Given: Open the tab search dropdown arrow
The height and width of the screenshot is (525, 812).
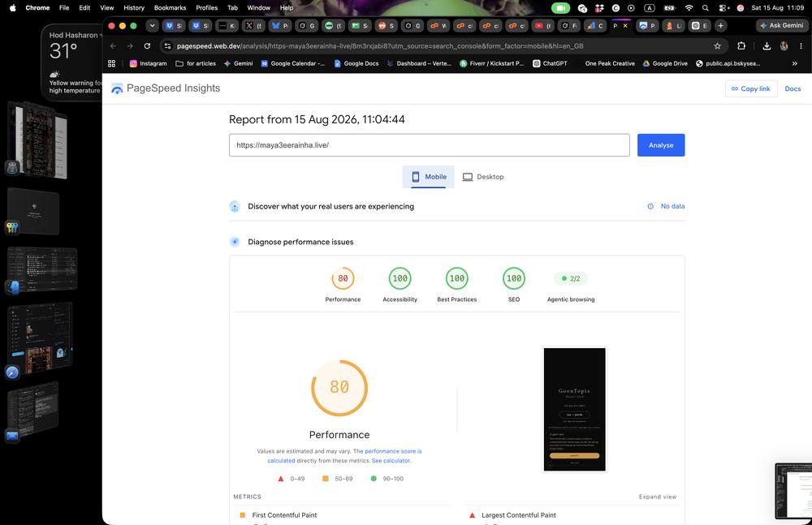Looking at the screenshot, I should pyautogui.click(x=152, y=25).
